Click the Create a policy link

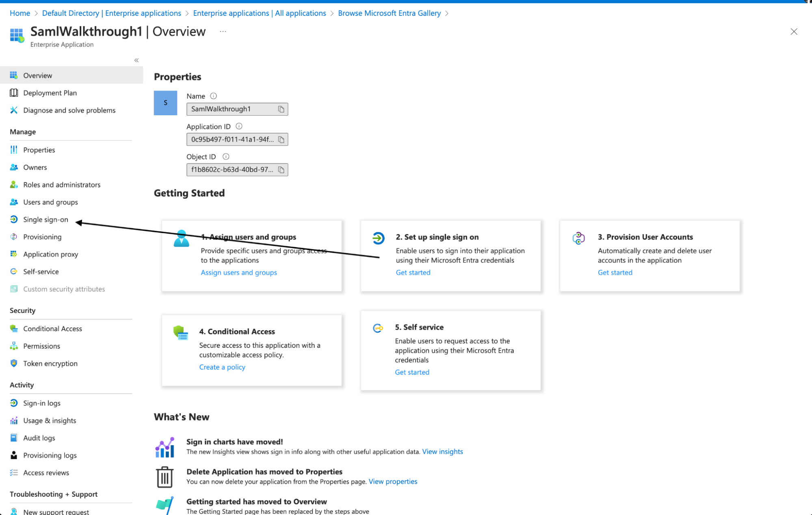[x=222, y=367]
